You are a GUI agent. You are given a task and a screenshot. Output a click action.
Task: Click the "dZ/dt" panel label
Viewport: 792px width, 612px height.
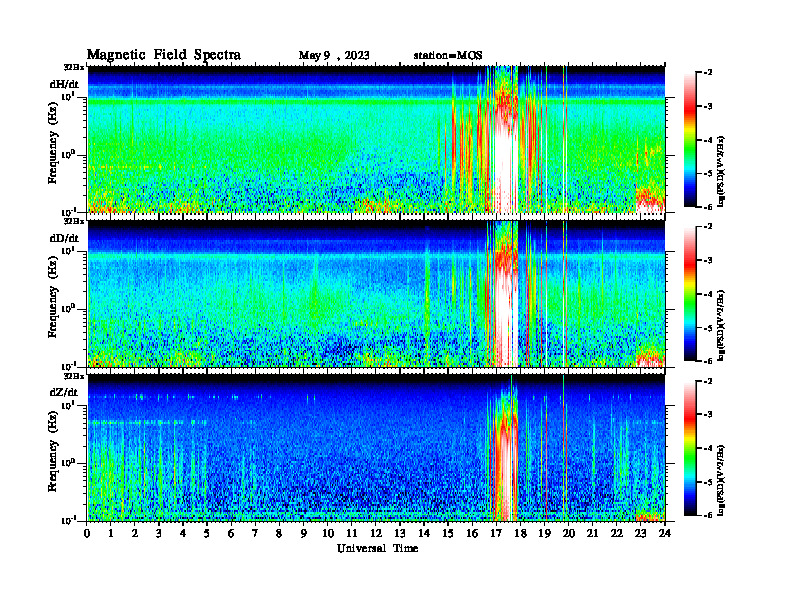(64, 392)
